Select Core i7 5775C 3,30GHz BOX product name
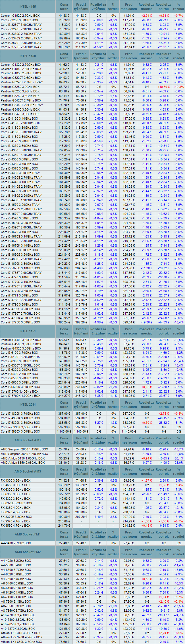Screen dimensions: 185x644 pyautogui.click(x=20, y=322)
